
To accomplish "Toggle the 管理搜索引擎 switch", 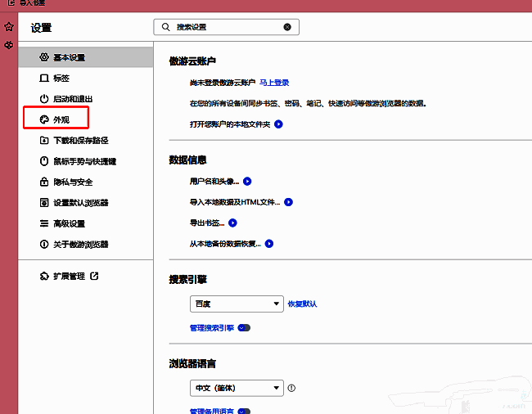I will pyautogui.click(x=244, y=327).
